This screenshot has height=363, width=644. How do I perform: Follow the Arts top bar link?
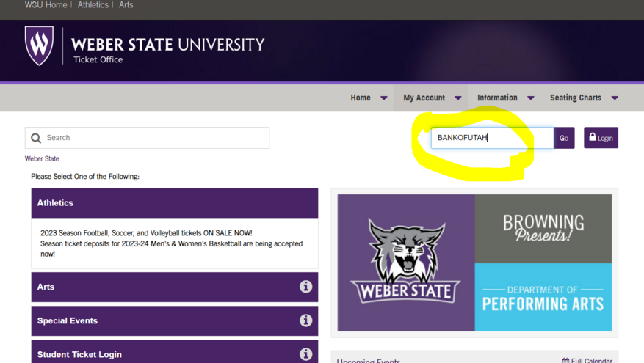126,5
